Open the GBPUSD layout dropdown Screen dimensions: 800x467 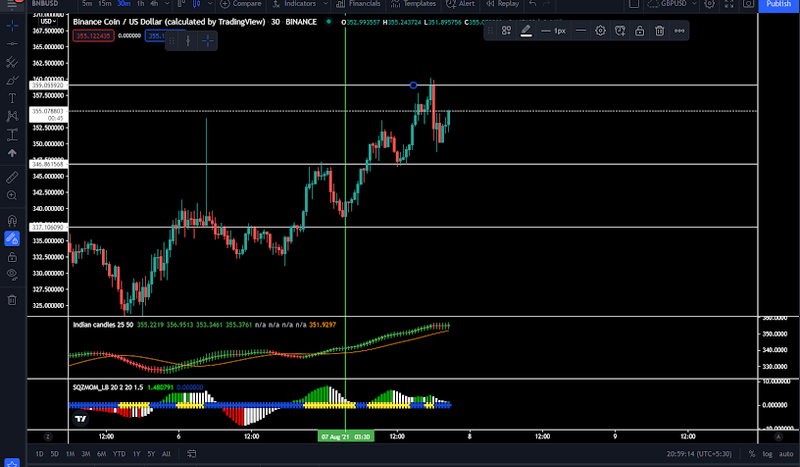[674, 4]
